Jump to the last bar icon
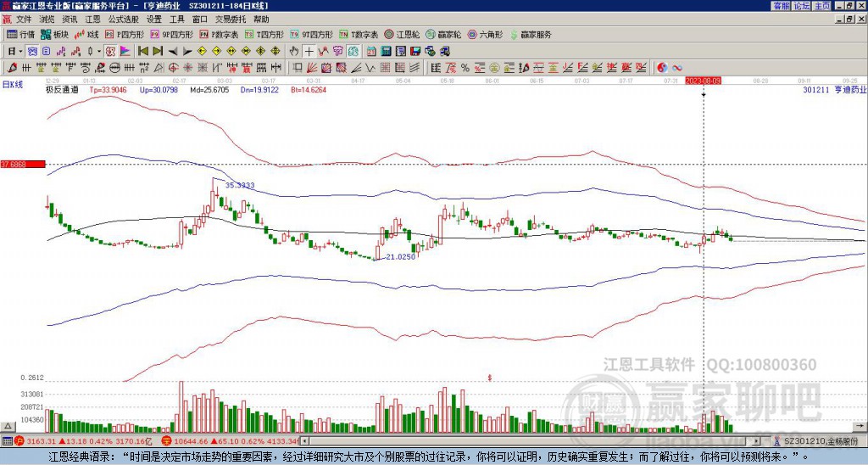This screenshot has width=868, height=465. coord(158,51)
